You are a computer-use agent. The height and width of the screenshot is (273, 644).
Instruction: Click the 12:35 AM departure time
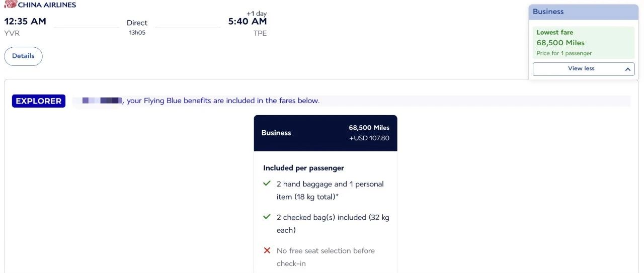point(25,21)
